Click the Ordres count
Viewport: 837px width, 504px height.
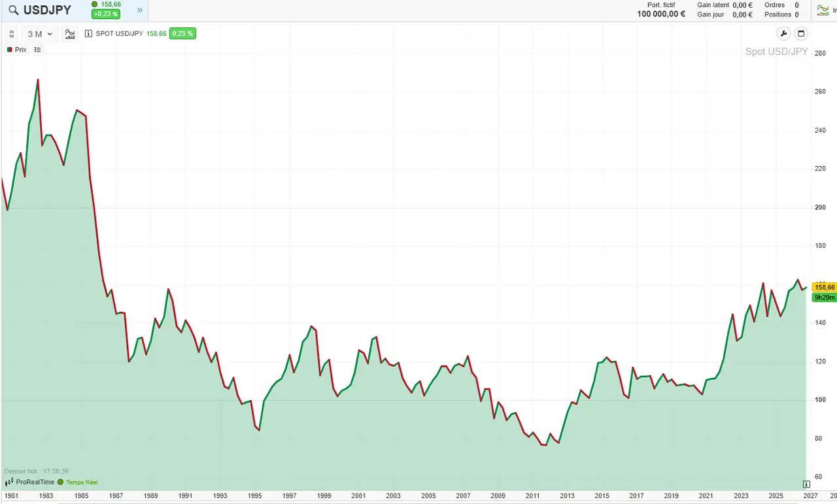pos(796,5)
